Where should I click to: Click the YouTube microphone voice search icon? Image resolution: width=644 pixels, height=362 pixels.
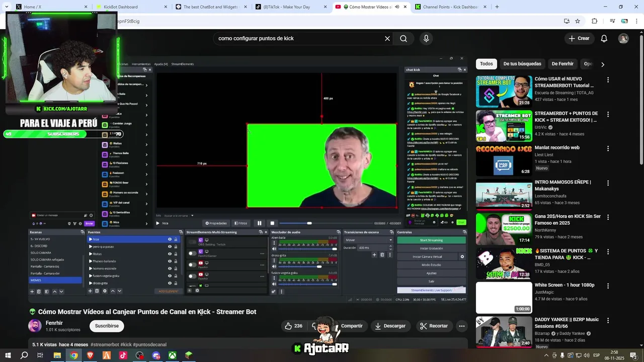coord(426,38)
